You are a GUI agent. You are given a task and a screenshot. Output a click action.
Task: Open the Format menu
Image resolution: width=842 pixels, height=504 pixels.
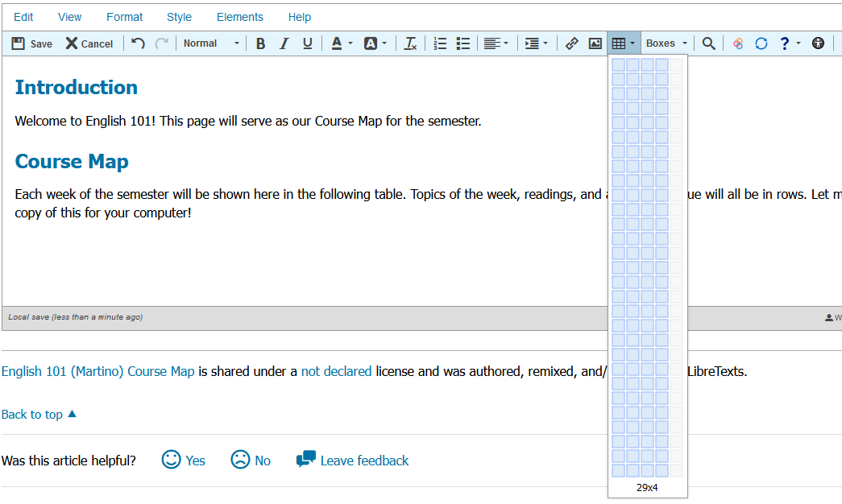pyautogui.click(x=124, y=17)
